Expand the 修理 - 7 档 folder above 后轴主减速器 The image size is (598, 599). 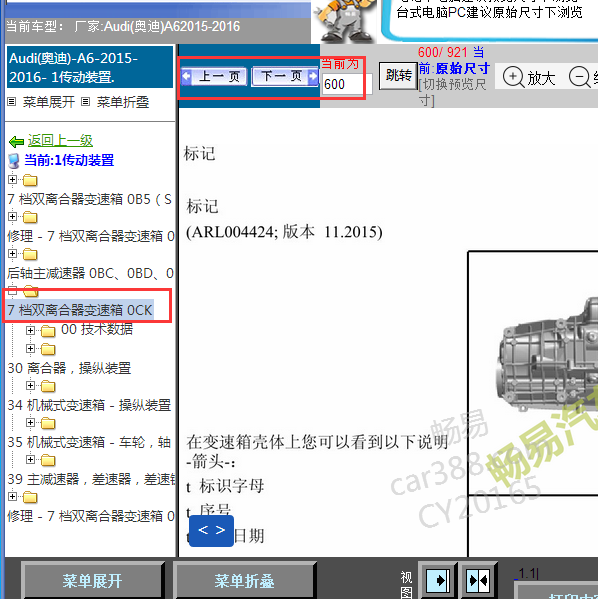click(12, 217)
